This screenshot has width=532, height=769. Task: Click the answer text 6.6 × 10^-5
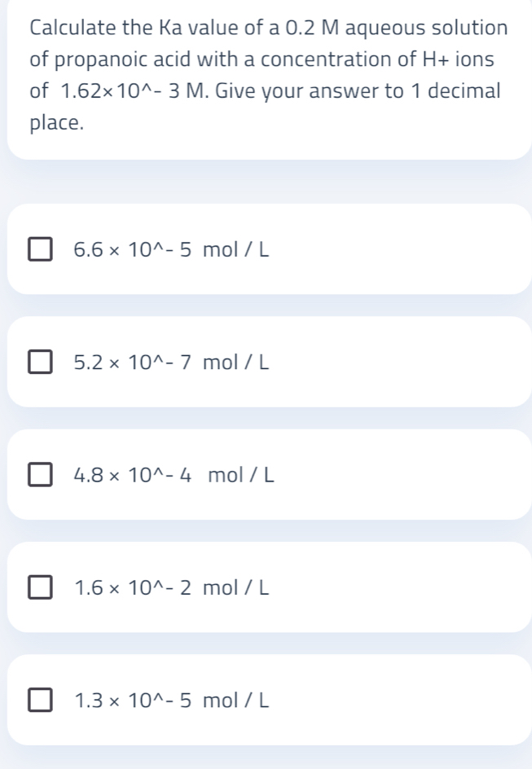132,249
